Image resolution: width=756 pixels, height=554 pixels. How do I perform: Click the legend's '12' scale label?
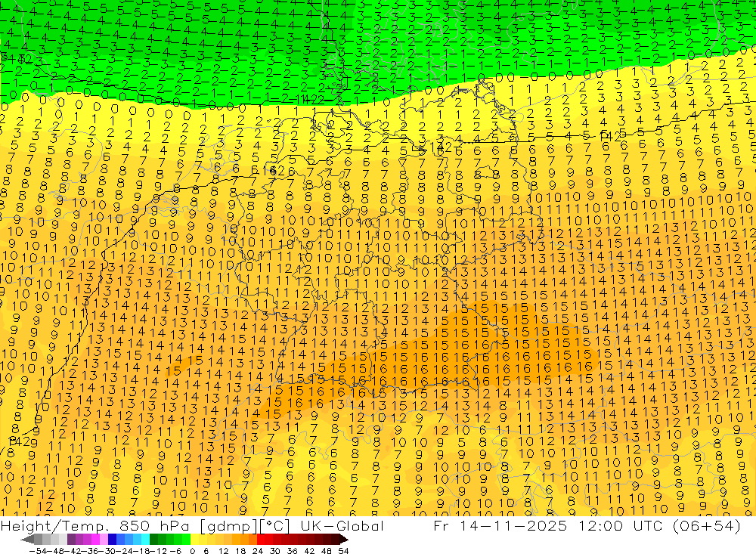coord(224,551)
